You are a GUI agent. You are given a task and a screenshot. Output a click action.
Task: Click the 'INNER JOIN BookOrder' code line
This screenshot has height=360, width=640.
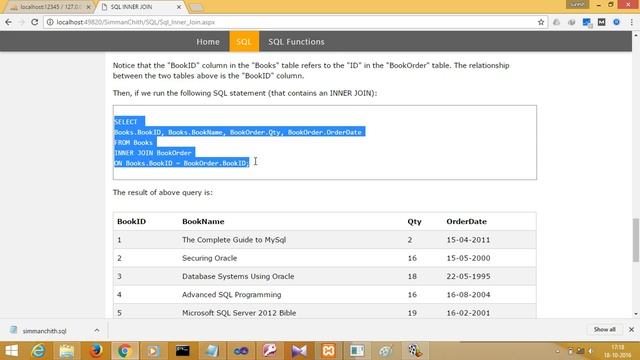pos(153,153)
